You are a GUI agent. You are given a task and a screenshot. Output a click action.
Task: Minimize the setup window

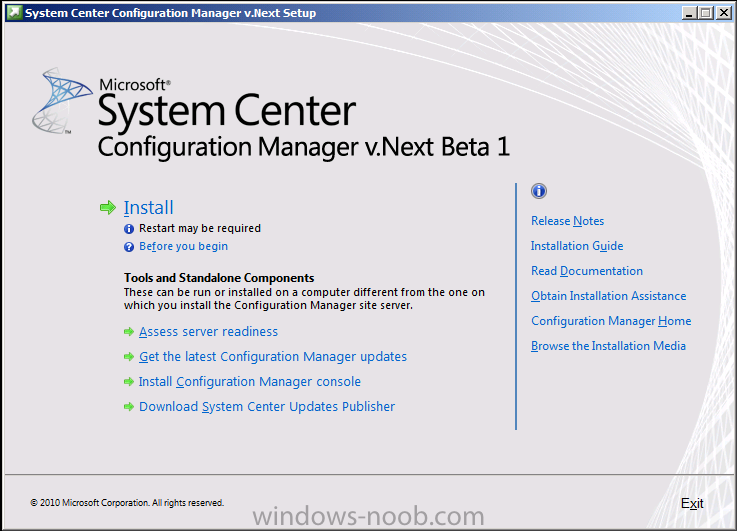click(689, 13)
